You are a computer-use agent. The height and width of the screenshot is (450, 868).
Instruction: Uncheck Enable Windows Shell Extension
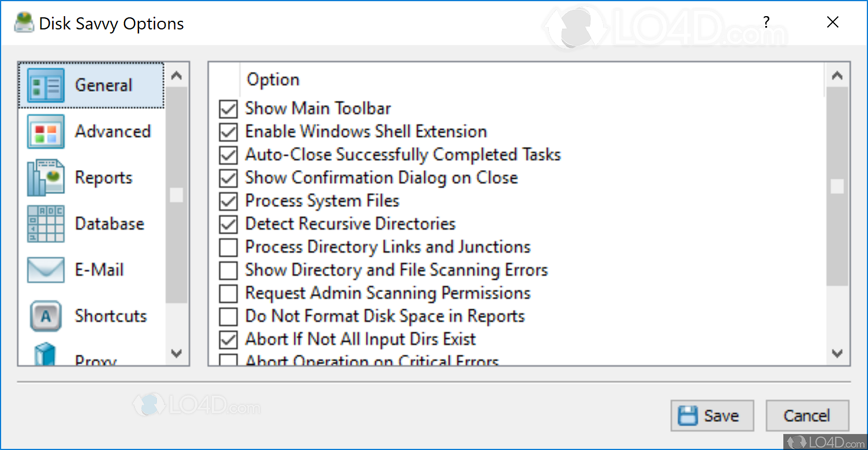click(228, 132)
